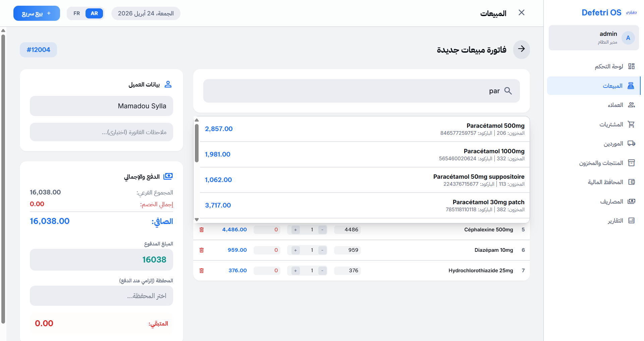This screenshot has width=644, height=341.
Task: Click the customer data person icon
Action: click(x=169, y=84)
